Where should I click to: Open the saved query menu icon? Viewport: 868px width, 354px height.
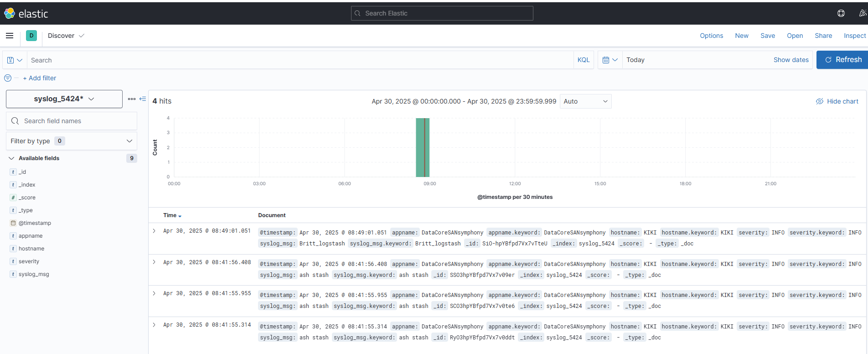(15, 60)
